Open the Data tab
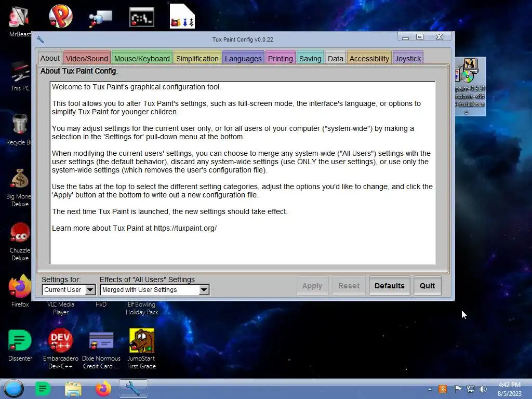This screenshot has height=399, width=532. [x=335, y=58]
